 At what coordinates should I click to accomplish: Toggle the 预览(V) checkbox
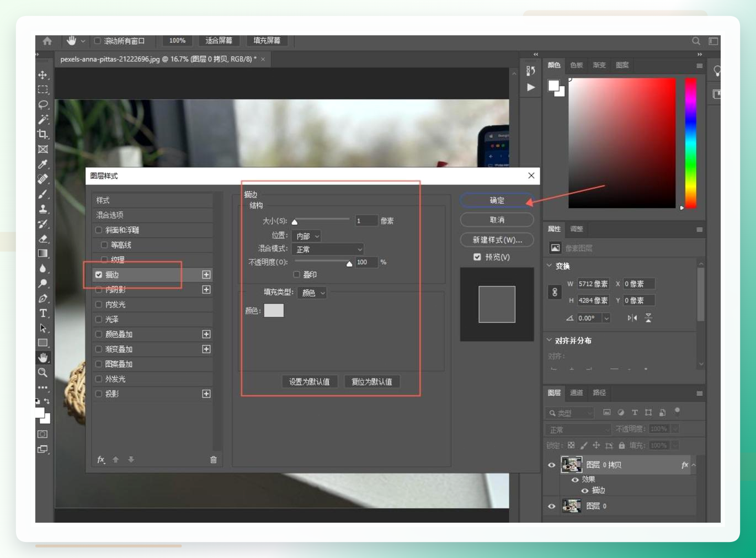[477, 257]
